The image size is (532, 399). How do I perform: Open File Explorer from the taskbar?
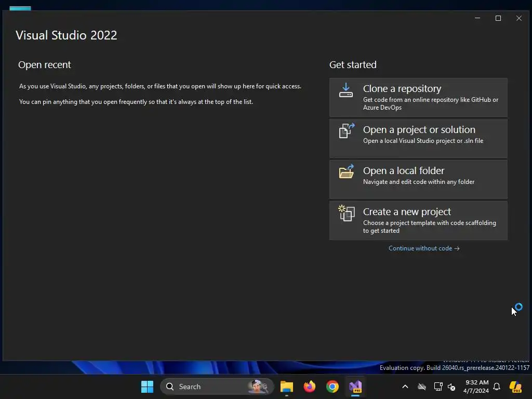tap(287, 387)
